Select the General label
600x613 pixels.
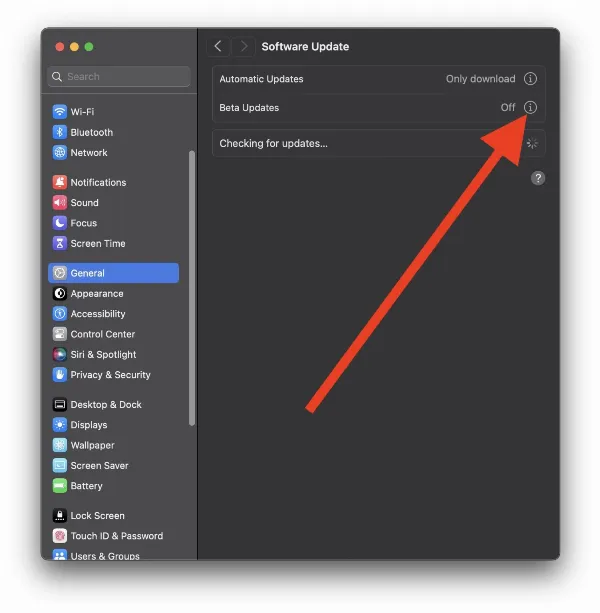tap(87, 273)
